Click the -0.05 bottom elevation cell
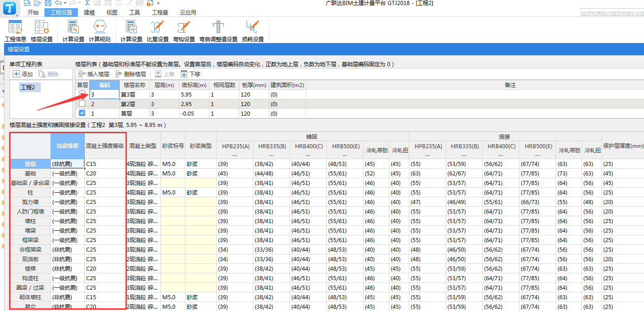This screenshot has height=311, width=644. [x=194, y=113]
